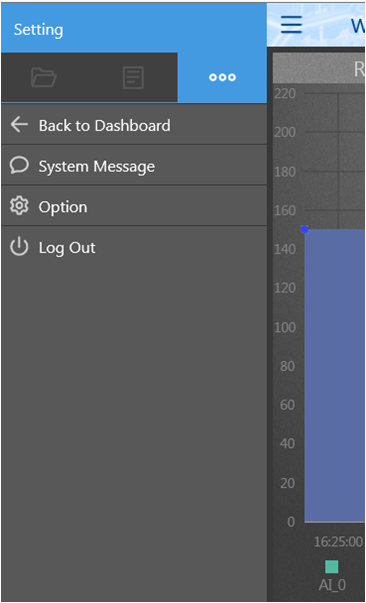Open System Message entry
Viewport: 366px width, 603px height.
point(134,166)
